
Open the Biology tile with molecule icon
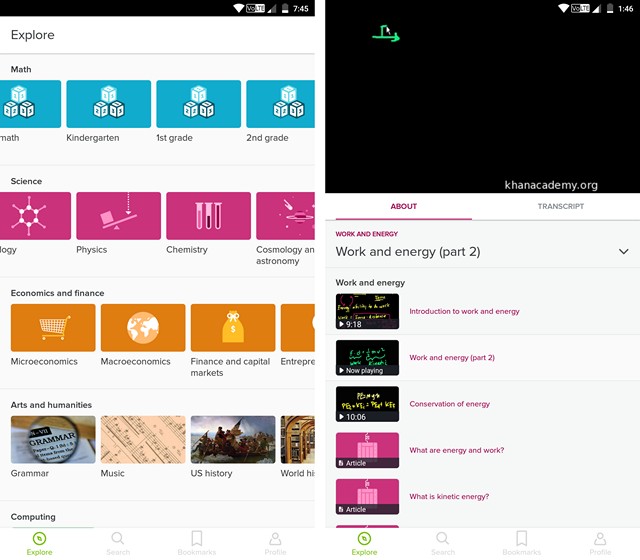(35, 216)
